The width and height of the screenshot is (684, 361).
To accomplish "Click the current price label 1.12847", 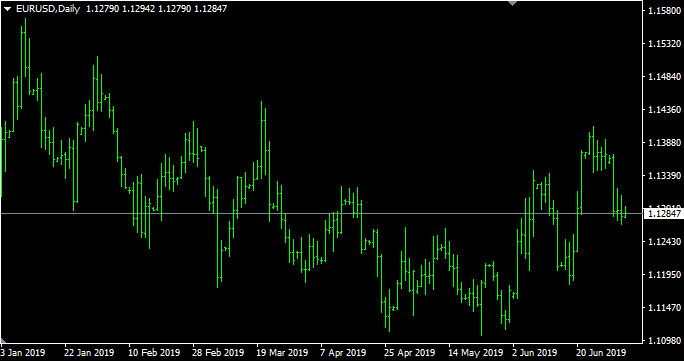I will [x=663, y=214].
